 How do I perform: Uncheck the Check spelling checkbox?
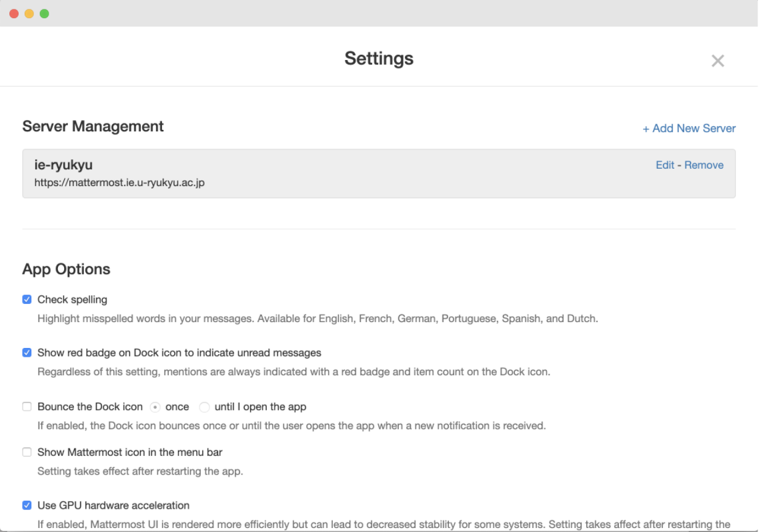coord(27,299)
